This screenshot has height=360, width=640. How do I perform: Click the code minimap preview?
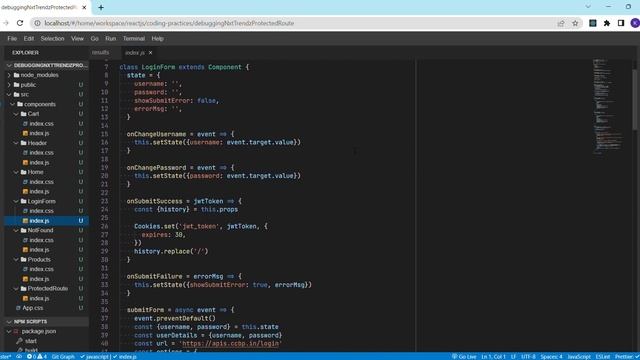coord(607,107)
